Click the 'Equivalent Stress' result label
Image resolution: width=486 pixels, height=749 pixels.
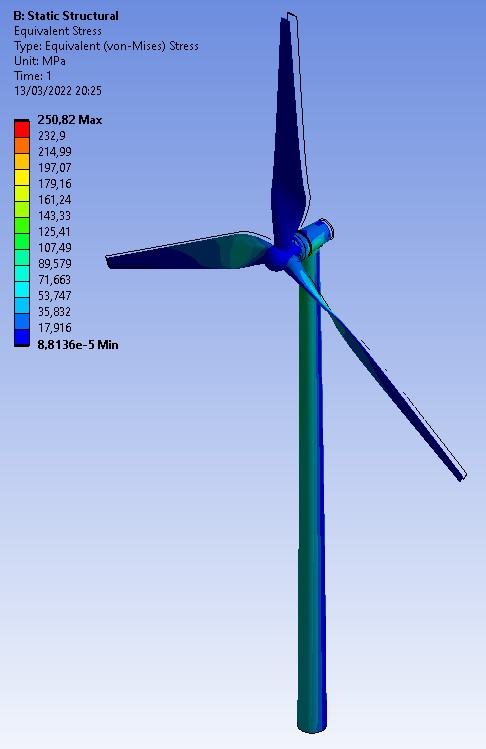tap(58, 31)
